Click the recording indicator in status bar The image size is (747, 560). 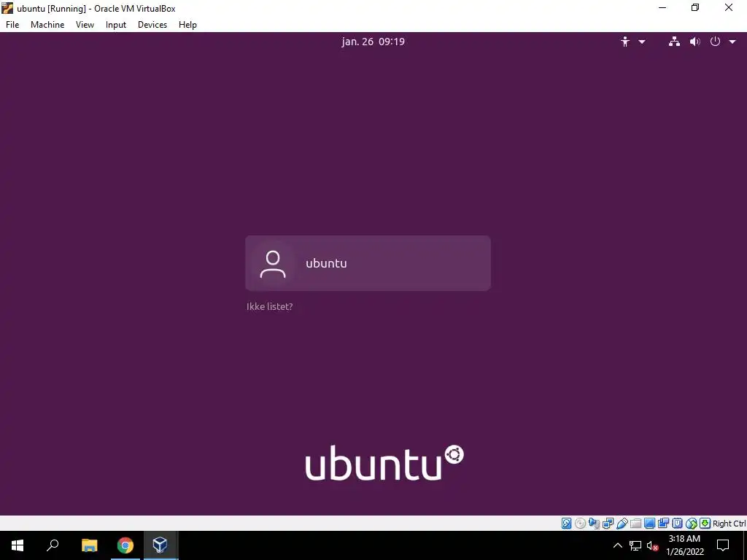point(663,524)
